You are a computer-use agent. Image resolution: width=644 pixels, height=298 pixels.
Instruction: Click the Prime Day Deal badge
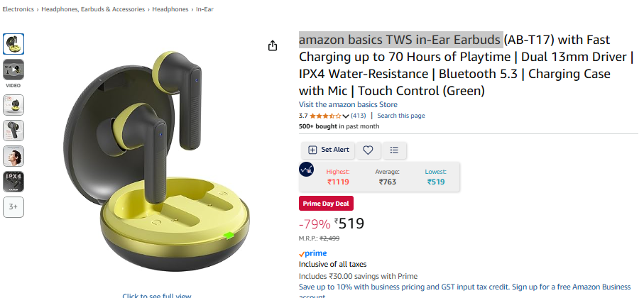[327, 204]
